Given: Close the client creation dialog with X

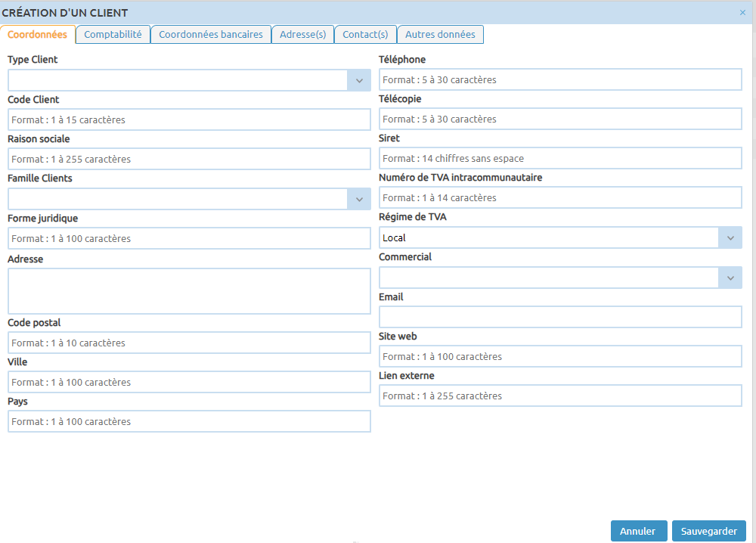Looking at the screenshot, I should click(742, 13).
